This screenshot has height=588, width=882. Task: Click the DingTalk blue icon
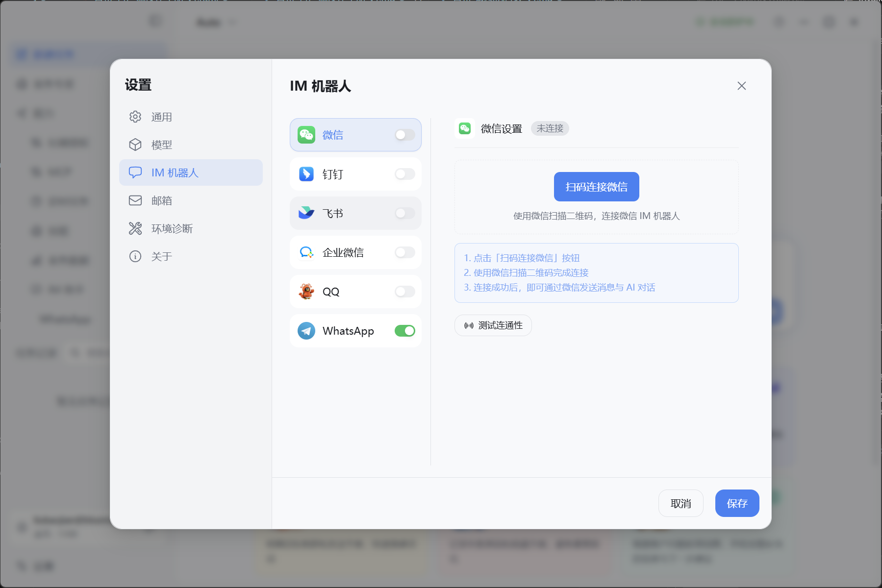click(306, 174)
